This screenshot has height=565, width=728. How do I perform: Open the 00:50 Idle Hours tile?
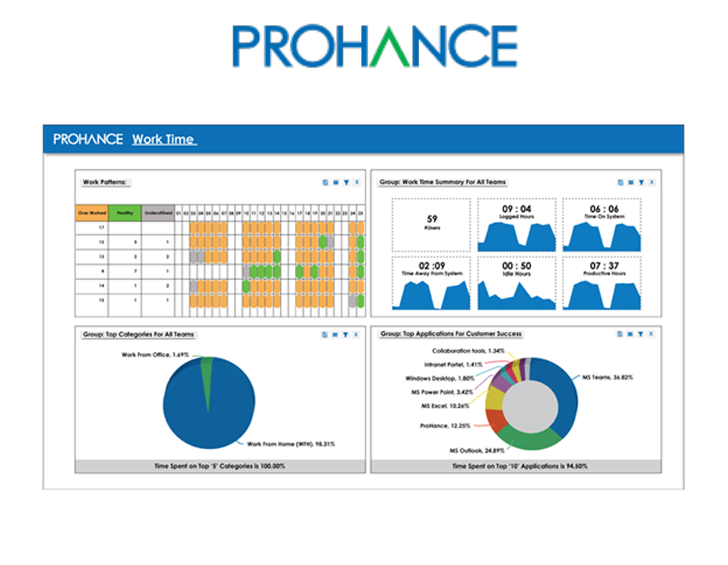click(516, 283)
